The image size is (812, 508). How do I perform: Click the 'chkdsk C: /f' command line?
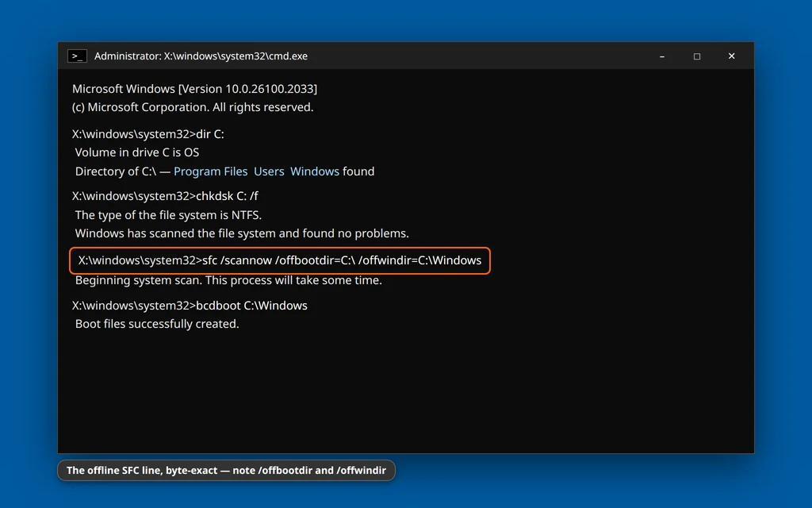tap(165, 196)
